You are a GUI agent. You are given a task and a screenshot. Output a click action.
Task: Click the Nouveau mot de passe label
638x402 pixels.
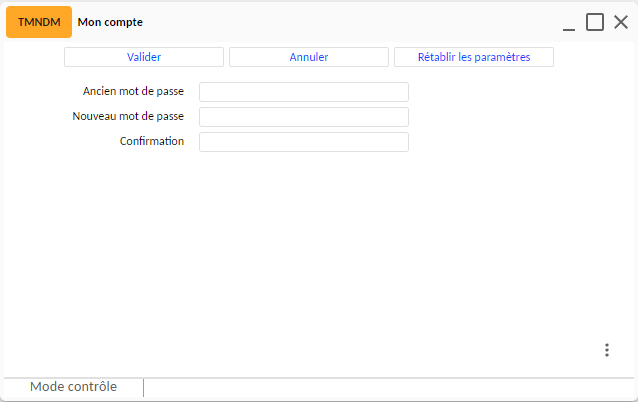pyautogui.click(x=128, y=116)
